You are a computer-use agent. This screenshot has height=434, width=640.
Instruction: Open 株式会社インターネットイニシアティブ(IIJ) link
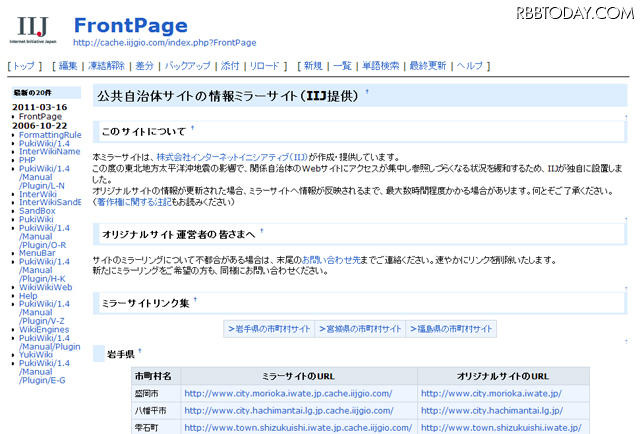232,157
